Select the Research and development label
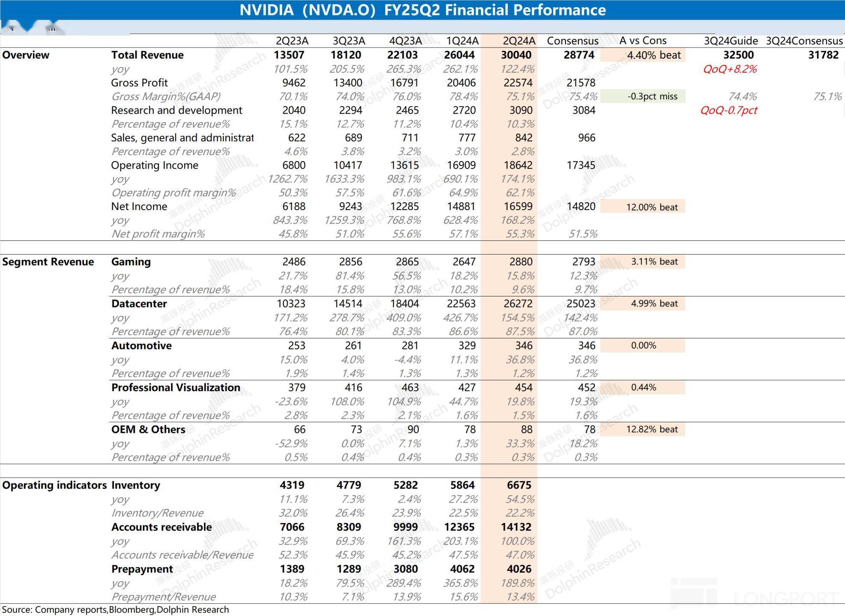845x616 pixels. [176, 110]
